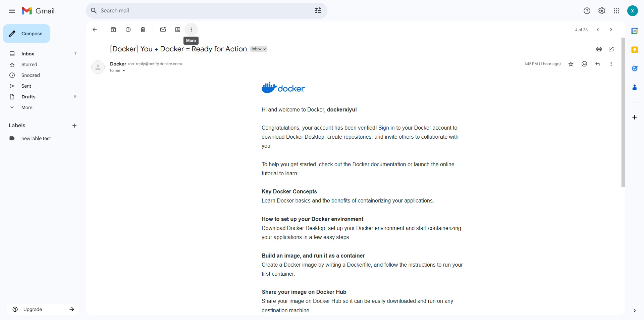This screenshot has width=644, height=320.
Task: Add emoji reaction to message
Action: coord(584,64)
